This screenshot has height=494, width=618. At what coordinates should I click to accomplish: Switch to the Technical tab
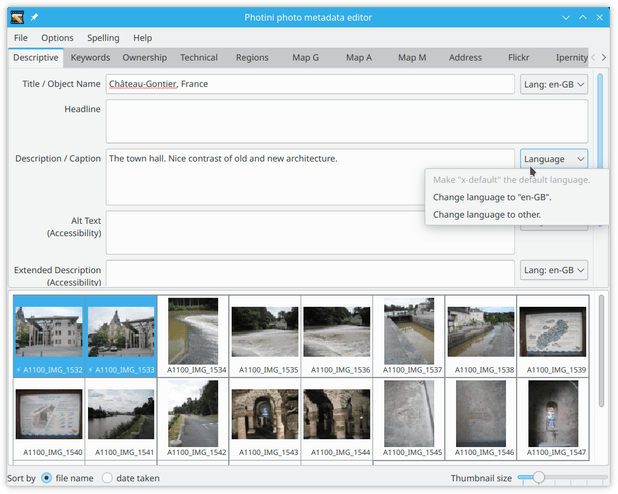[x=199, y=58]
